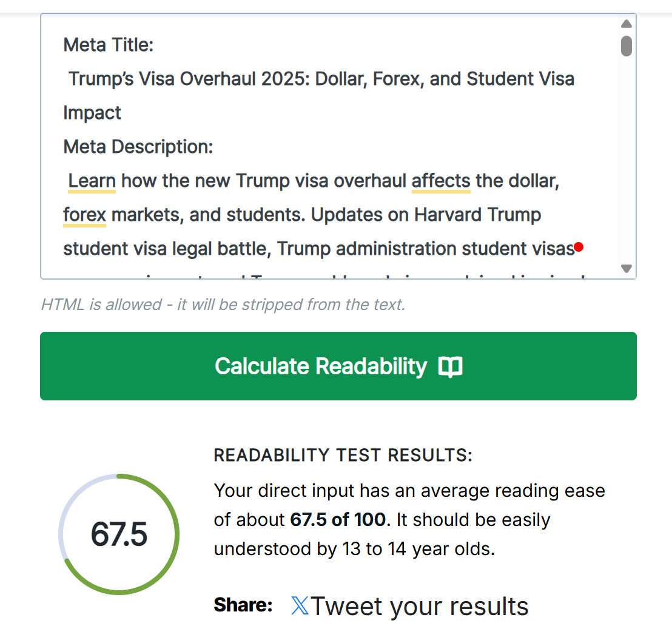The width and height of the screenshot is (672, 643).
Task: Click the underlined word 'Learn'
Action: (x=92, y=181)
